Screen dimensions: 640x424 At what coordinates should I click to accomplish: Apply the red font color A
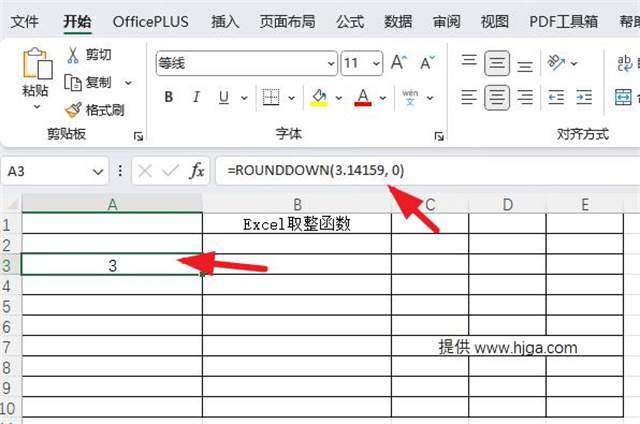click(x=363, y=97)
